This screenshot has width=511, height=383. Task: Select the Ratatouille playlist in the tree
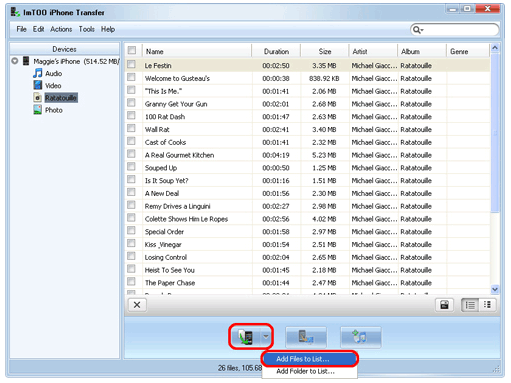(x=61, y=98)
